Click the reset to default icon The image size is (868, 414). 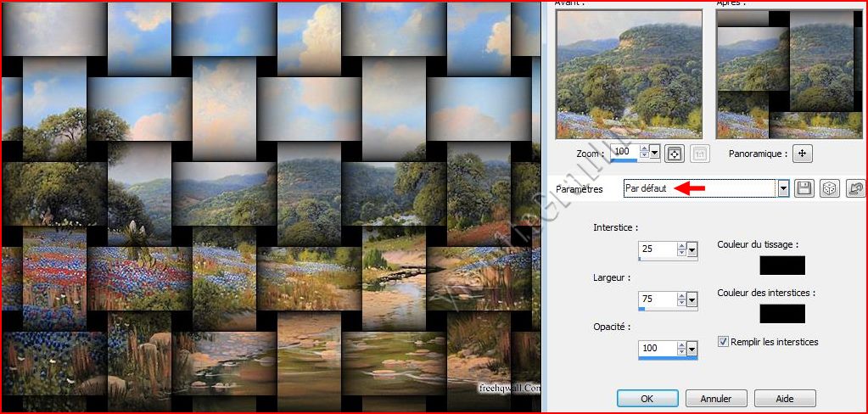tap(855, 188)
